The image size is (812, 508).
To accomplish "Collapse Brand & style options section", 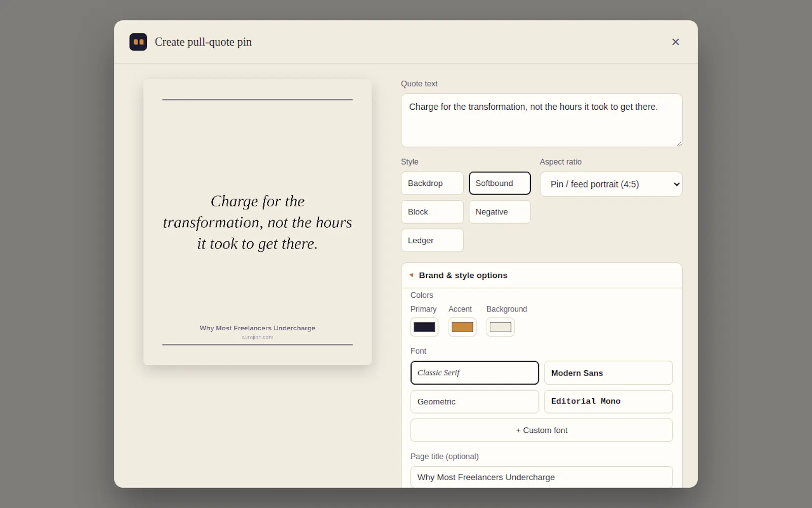I will pos(542,275).
